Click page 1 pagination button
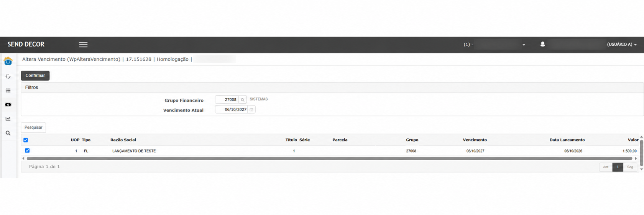Viewport: 644px width, 215px height. click(618, 167)
